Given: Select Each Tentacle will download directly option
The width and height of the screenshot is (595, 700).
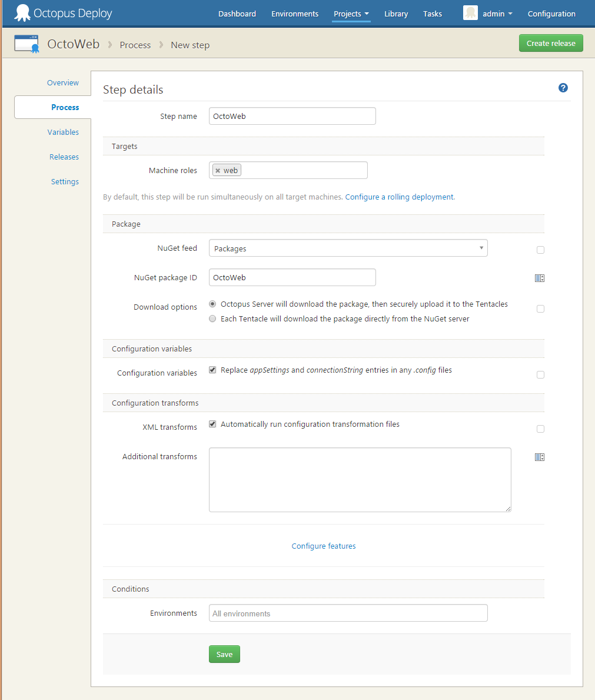Looking at the screenshot, I should pyautogui.click(x=212, y=319).
